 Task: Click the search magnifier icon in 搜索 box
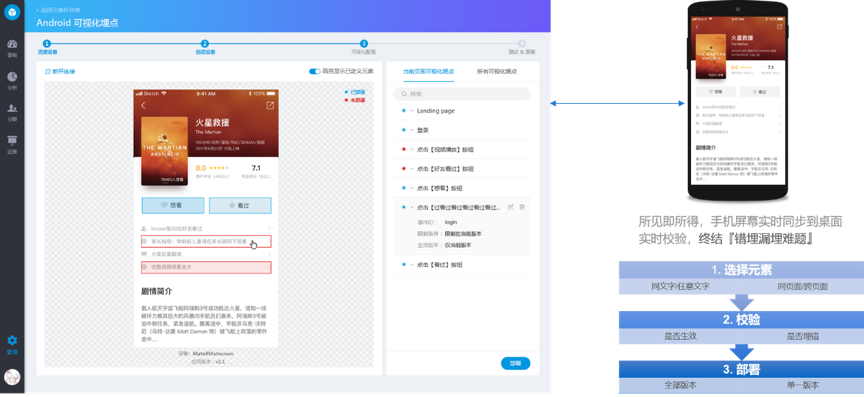[404, 94]
